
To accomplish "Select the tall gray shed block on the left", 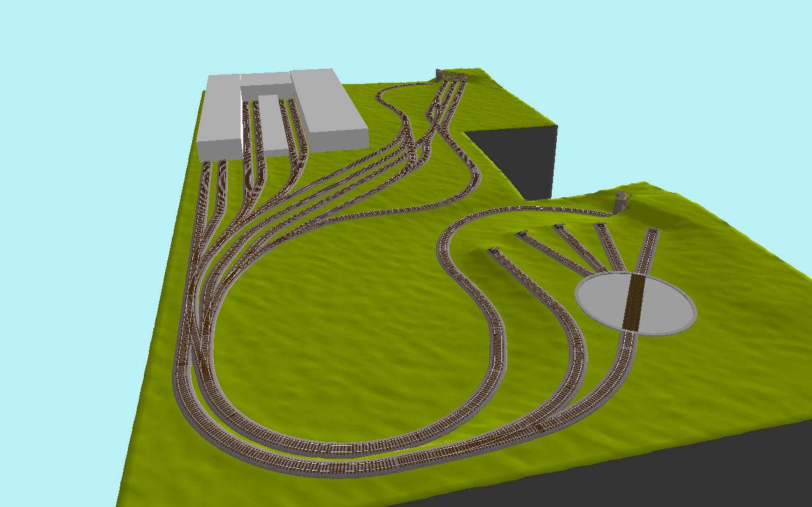I will pyautogui.click(x=220, y=117).
